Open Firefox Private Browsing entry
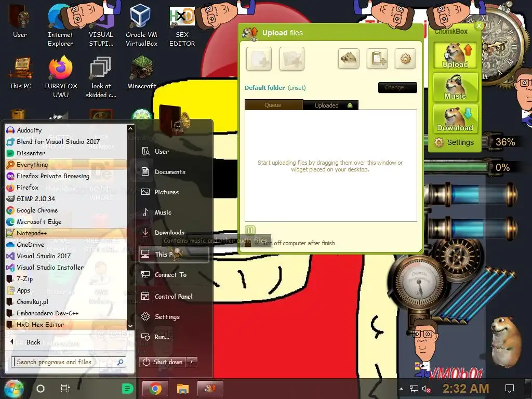532x399 pixels. (66, 176)
